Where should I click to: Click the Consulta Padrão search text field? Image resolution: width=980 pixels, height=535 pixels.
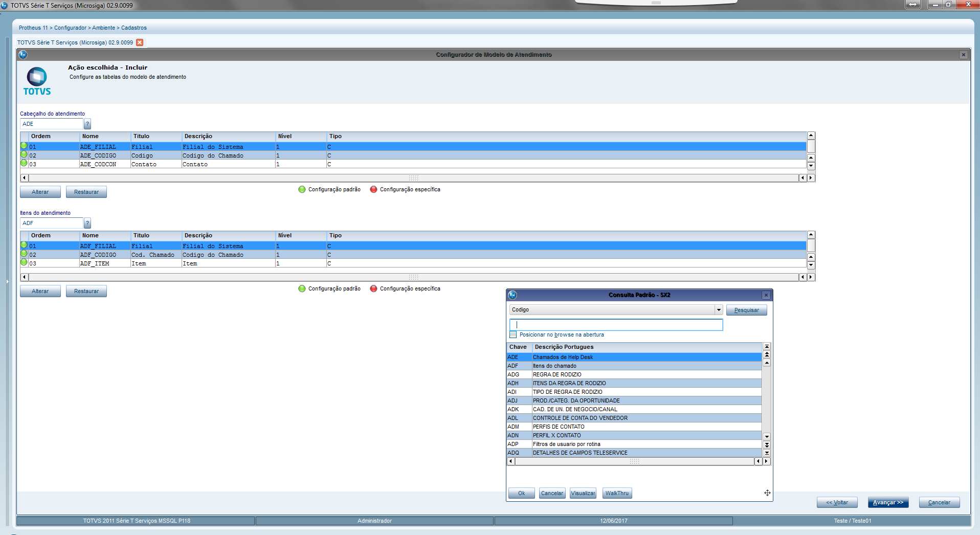point(616,325)
